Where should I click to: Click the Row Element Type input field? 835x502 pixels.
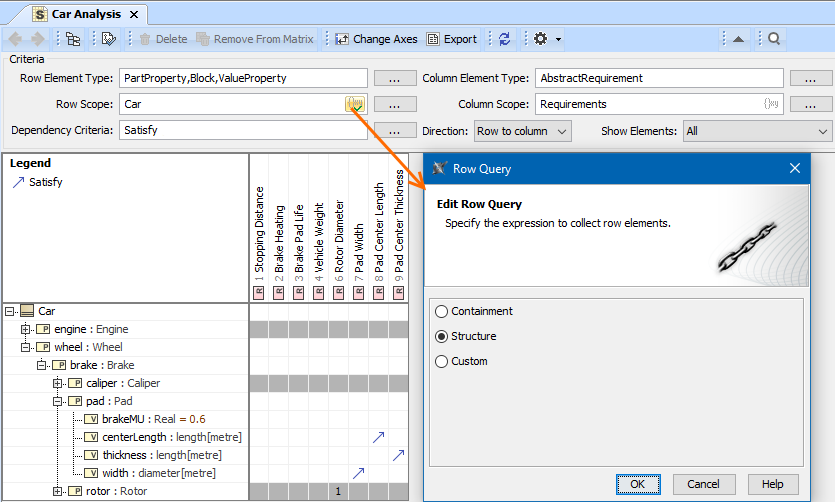(x=242, y=78)
